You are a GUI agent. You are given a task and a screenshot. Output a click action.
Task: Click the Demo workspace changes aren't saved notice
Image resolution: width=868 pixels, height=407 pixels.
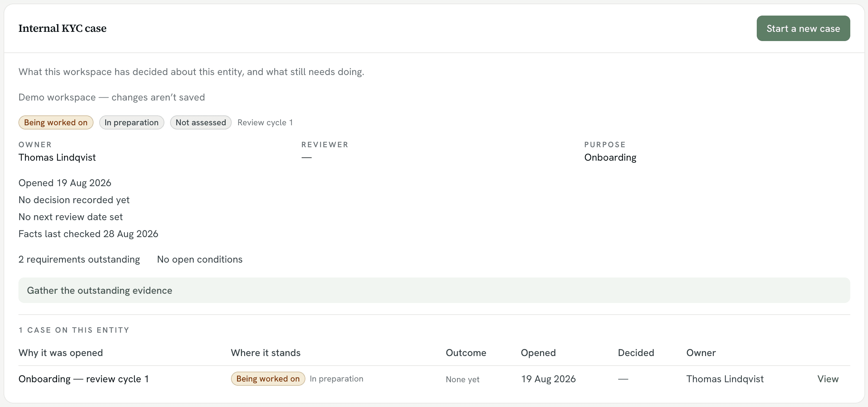(x=112, y=97)
